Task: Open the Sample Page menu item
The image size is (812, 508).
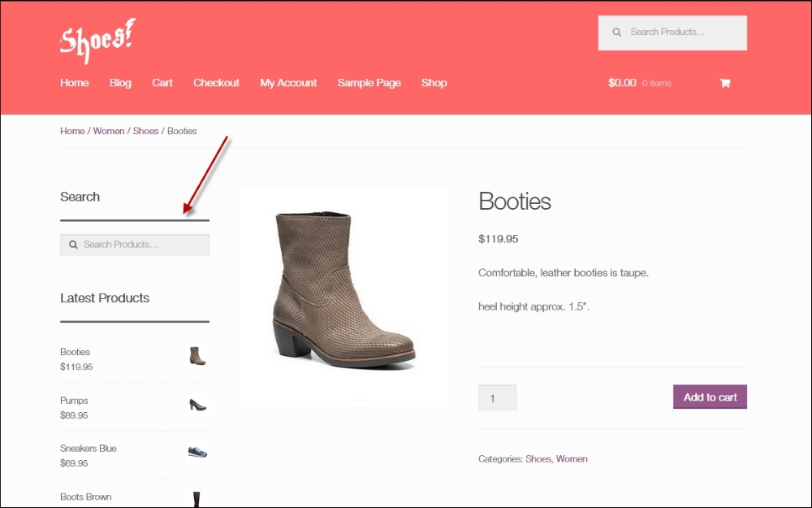Action: point(369,83)
